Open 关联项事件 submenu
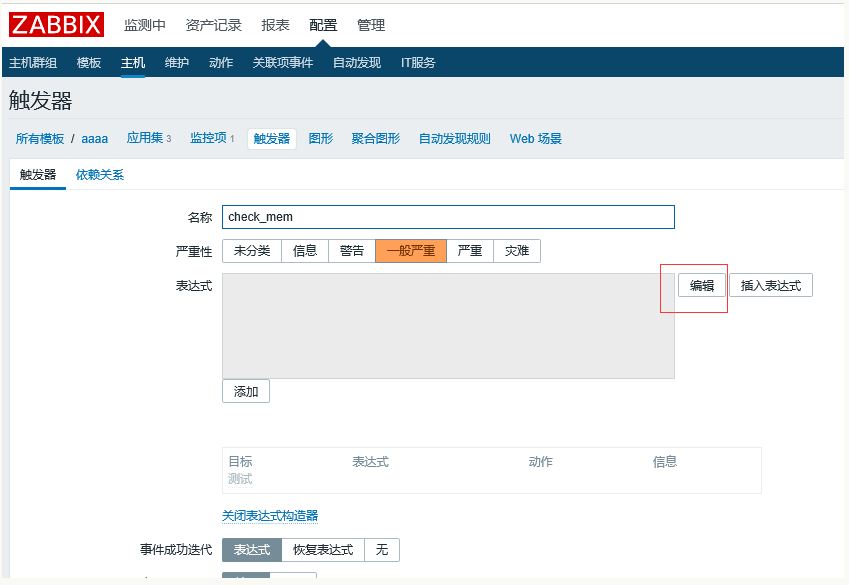Screen dimensions: 849x585 [283, 63]
